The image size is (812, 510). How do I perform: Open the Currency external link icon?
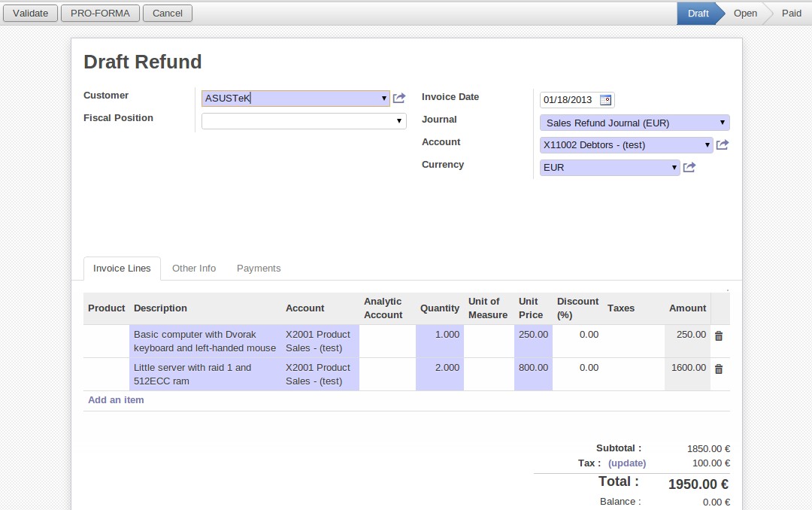pyautogui.click(x=689, y=168)
